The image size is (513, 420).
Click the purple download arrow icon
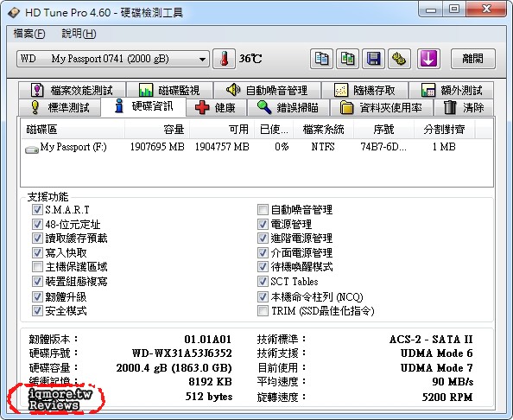(x=428, y=59)
